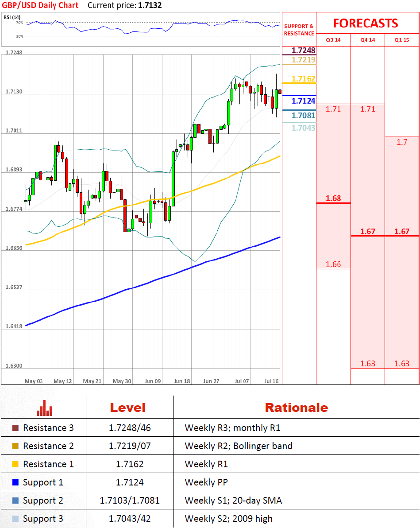
Task: Click the May 21 date axis label
Action: pyautogui.click(x=92, y=381)
